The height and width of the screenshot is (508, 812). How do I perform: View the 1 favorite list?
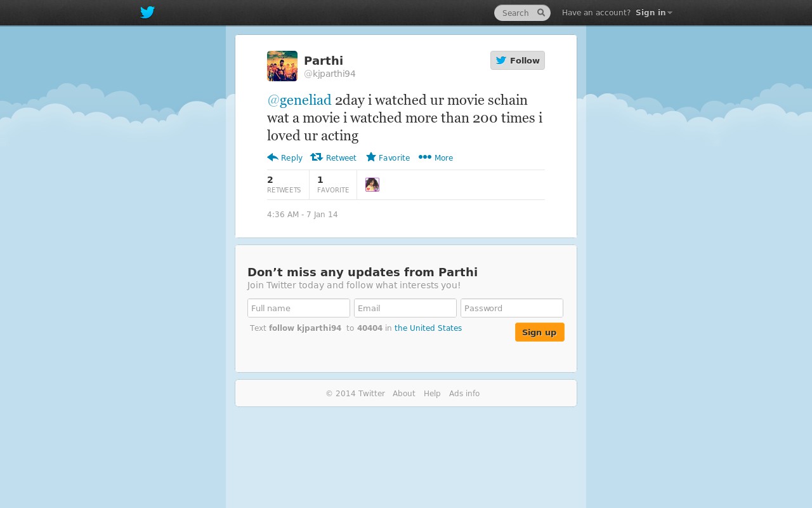point(333,184)
